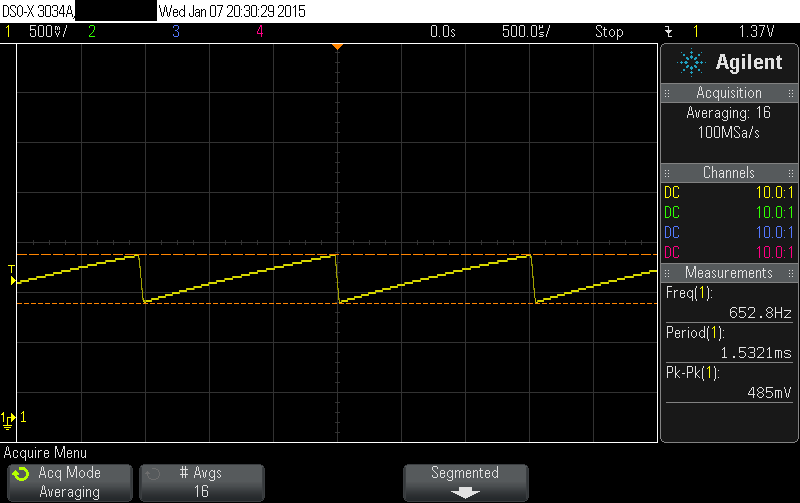The height and width of the screenshot is (503, 800).
Task: Select the Freq(1) measurement label
Action: click(x=689, y=293)
